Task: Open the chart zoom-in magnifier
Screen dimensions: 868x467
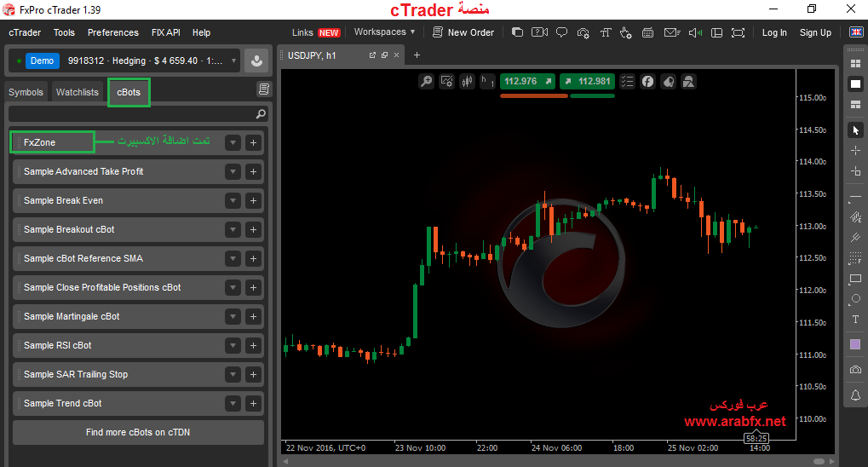Action: 426,82
